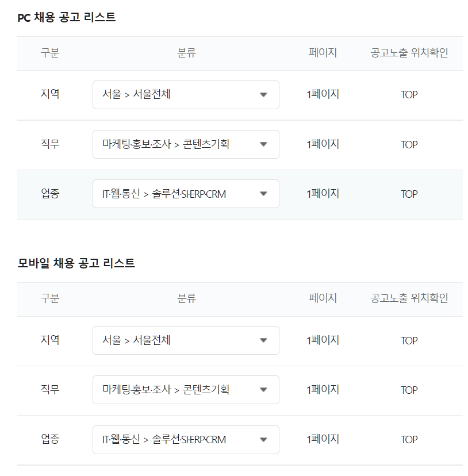Image resolution: width=468 pixels, height=476 pixels.
Task: Click TOP in the 모바일 지역 row
Action: tap(409, 341)
